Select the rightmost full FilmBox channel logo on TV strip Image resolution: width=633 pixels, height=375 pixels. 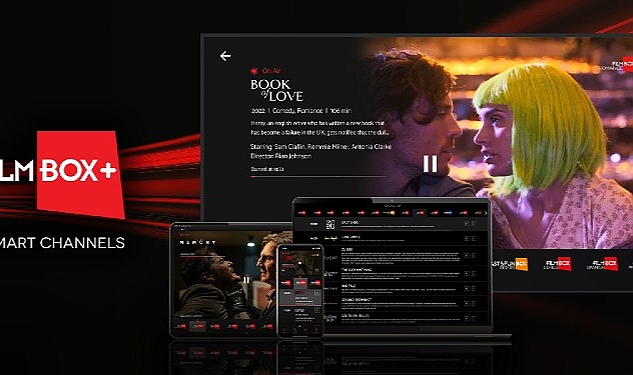602,264
